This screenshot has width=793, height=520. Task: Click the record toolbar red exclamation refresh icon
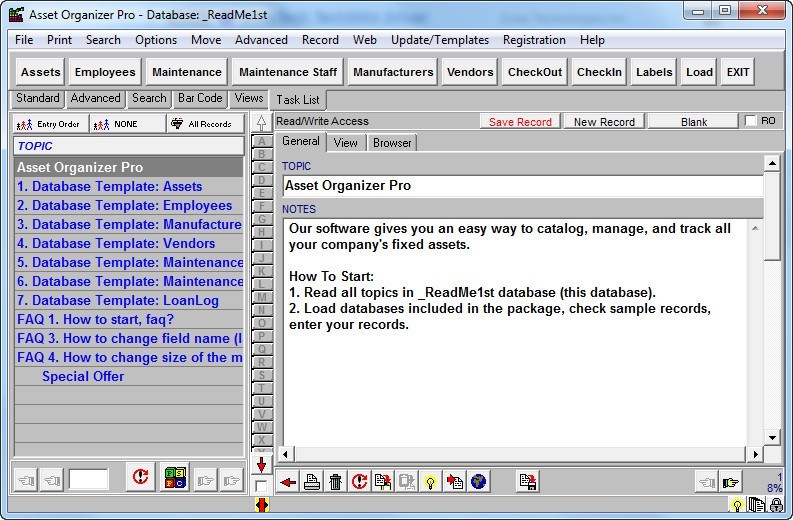pos(359,482)
